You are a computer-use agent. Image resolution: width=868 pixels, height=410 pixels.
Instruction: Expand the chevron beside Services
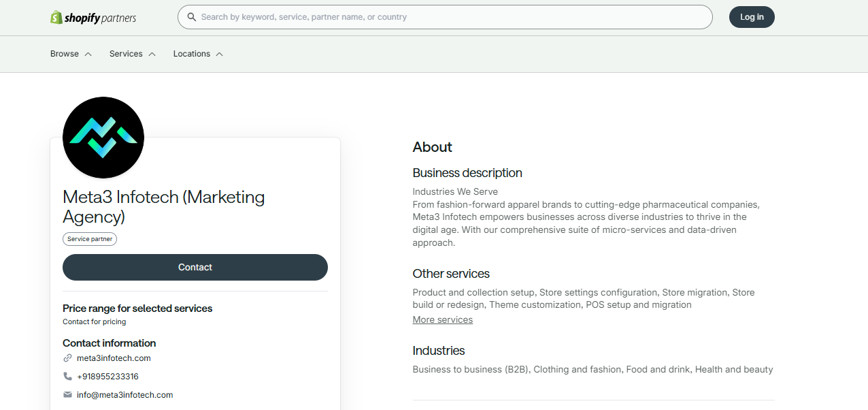point(152,54)
